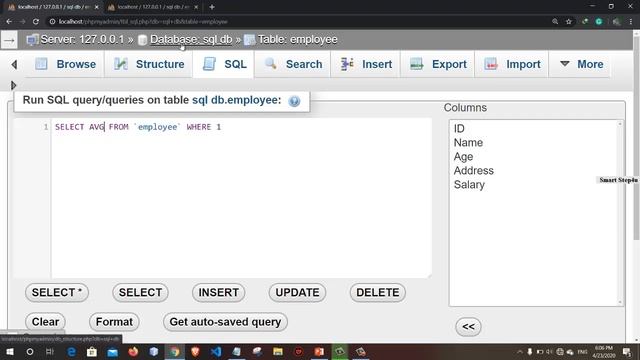
Task: Collapse tabs with left triangle arrow
Action: [14, 64]
